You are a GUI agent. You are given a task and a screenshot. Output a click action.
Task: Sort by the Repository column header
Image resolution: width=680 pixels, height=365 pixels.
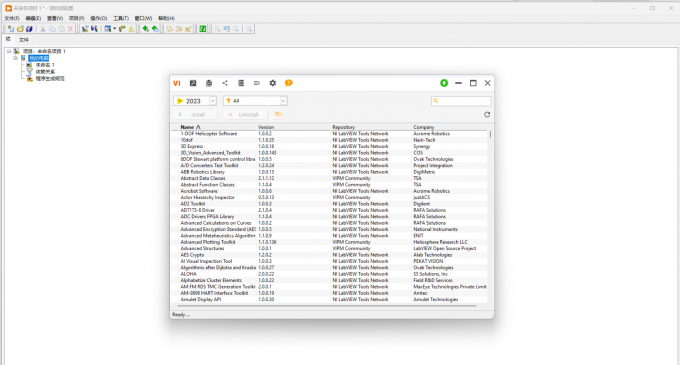pos(343,127)
